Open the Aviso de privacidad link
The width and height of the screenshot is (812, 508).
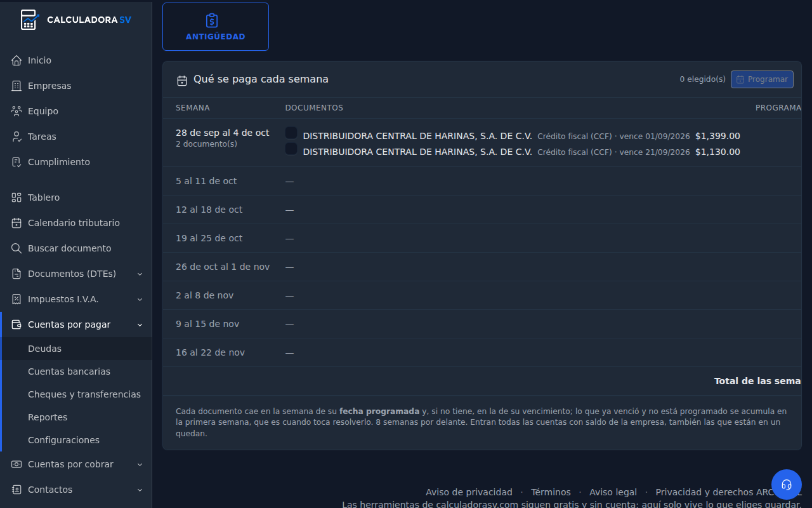[x=469, y=492]
